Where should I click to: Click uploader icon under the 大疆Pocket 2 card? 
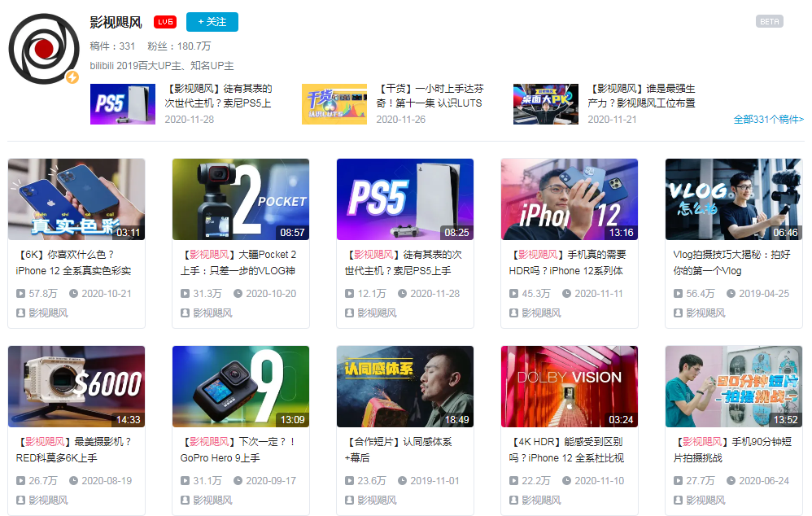pyautogui.click(x=185, y=313)
